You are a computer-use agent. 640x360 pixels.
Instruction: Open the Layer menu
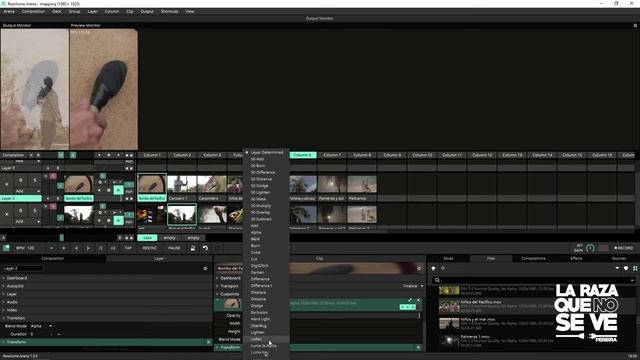(x=92, y=11)
